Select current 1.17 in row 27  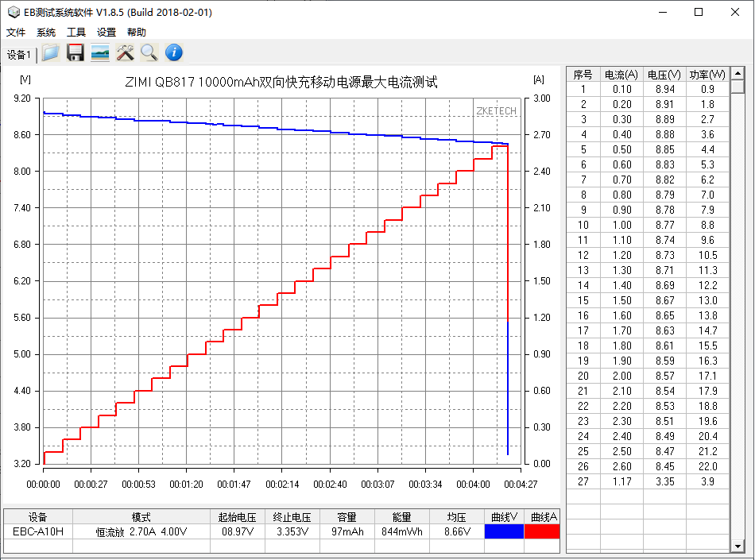[621, 481]
